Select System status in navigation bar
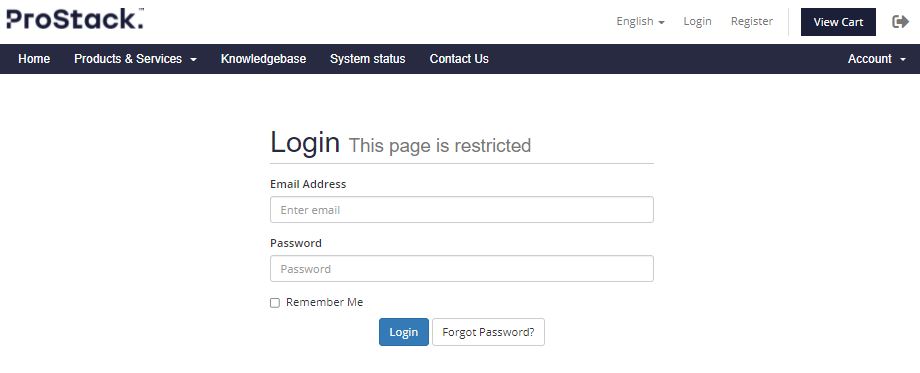 367,59
